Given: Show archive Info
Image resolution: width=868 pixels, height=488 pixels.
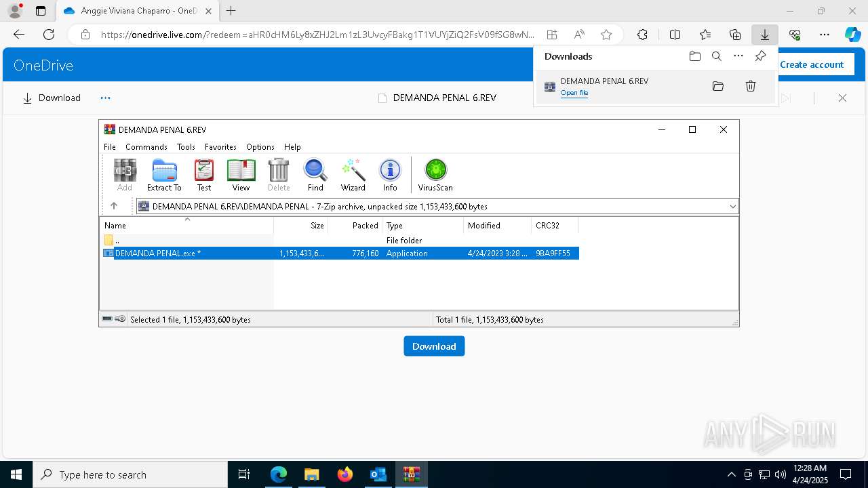Looking at the screenshot, I should pyautogui.click(x=390, y=175).
